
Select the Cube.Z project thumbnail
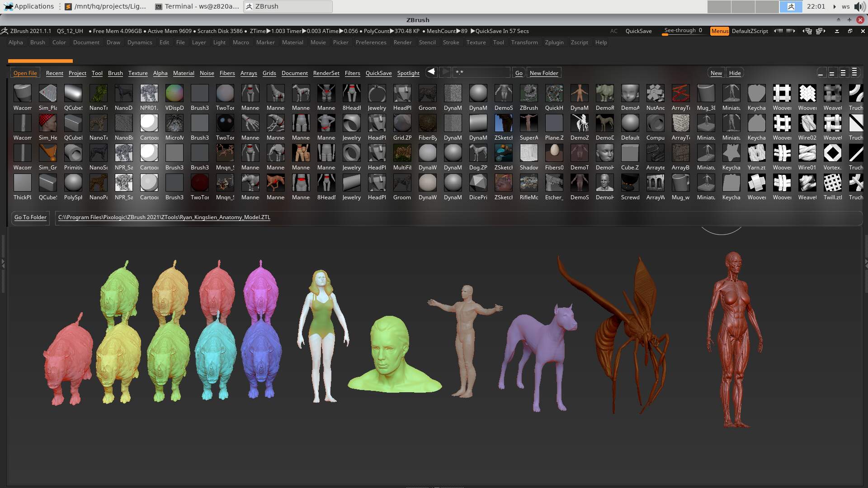pos(630,153)
